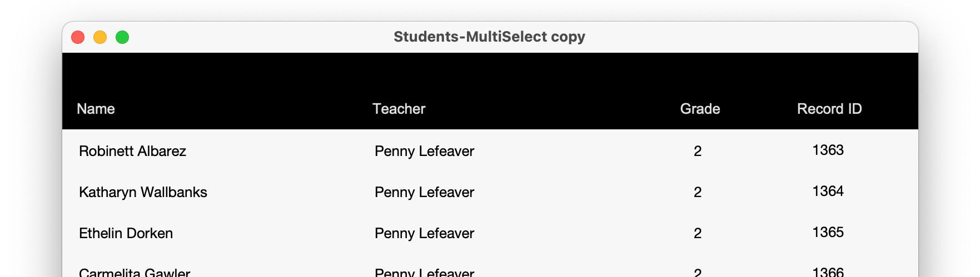Select record ID 1364
The image size is (980, 277).
tap(828, 191)
